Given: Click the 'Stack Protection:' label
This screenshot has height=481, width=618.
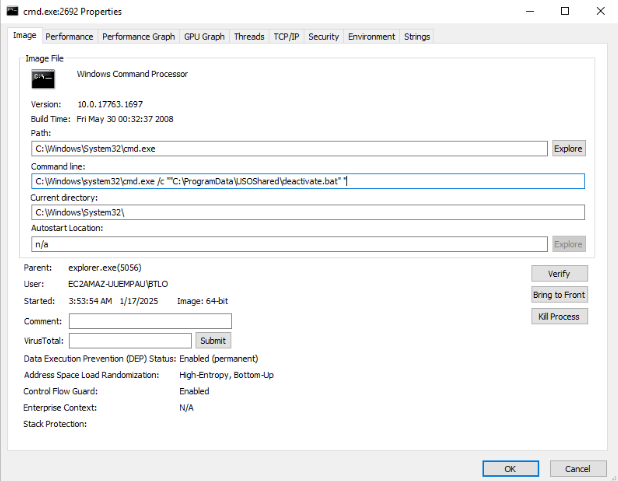Looking at the screenshot, I should (x=55, y=424).
